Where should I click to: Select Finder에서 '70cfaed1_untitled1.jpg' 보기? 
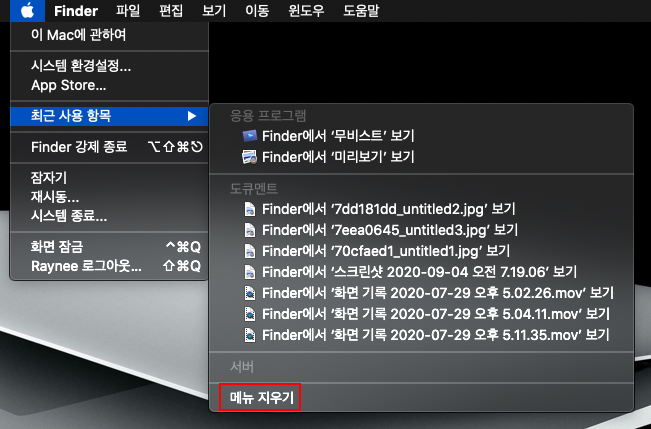421,251
